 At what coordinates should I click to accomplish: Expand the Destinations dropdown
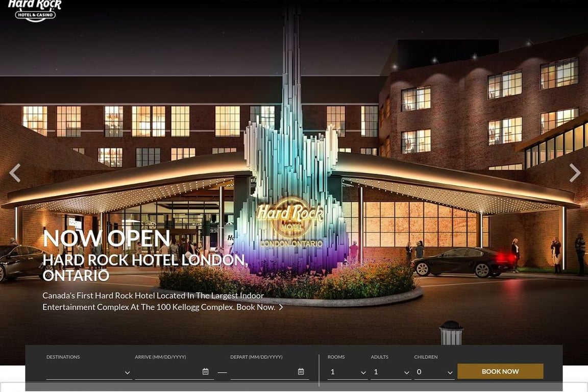[89, 372]
